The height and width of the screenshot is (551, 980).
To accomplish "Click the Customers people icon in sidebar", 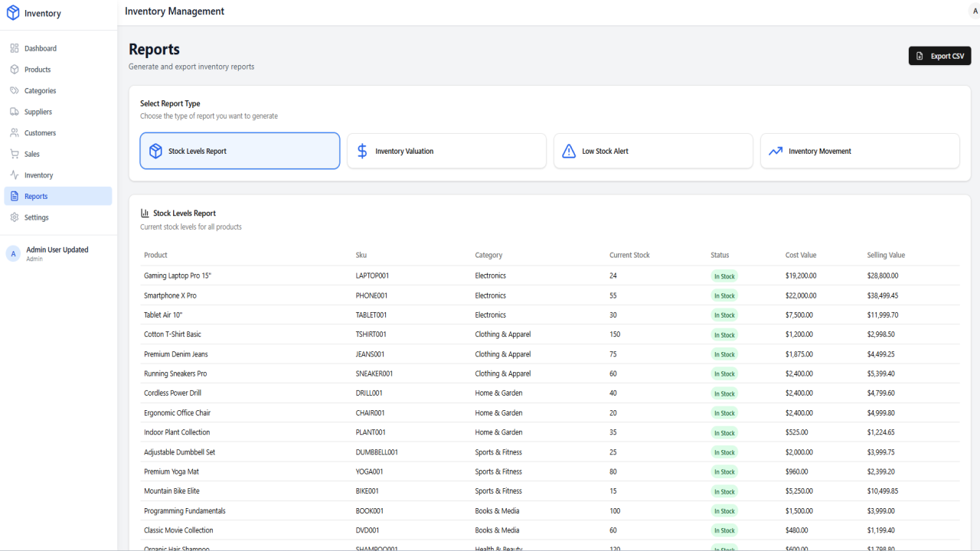I will (15, 133).
